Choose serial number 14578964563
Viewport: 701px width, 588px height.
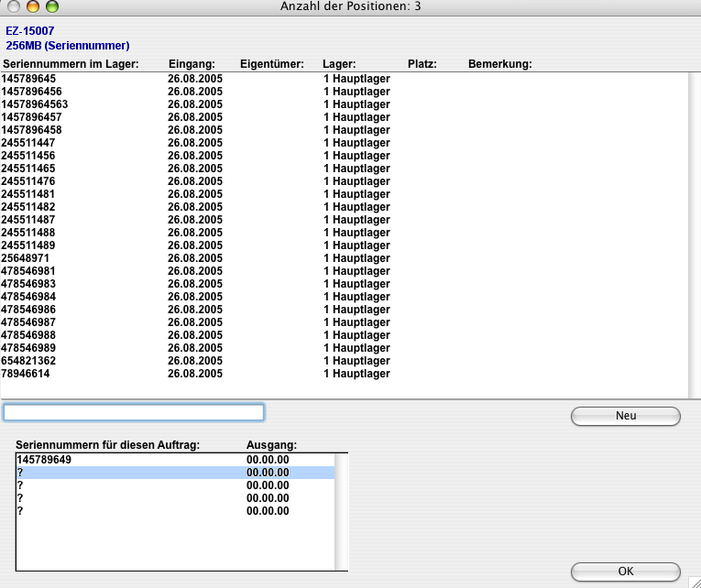[x=35, y=104]
